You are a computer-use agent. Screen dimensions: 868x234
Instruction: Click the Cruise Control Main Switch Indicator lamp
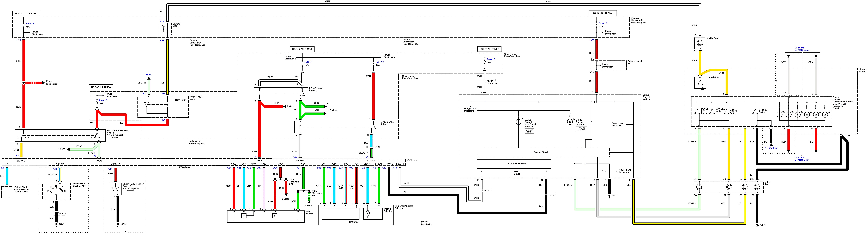tap(519, 122)
